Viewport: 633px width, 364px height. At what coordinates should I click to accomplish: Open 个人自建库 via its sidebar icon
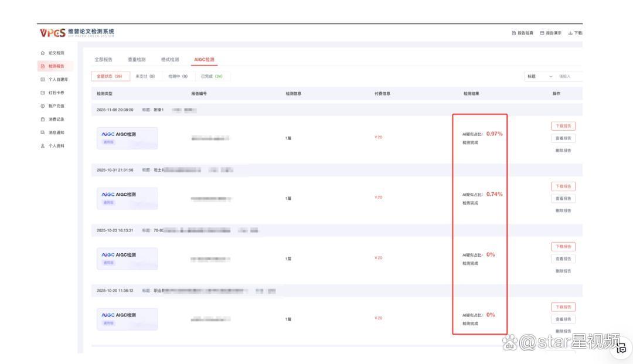[x=42, y=79]
